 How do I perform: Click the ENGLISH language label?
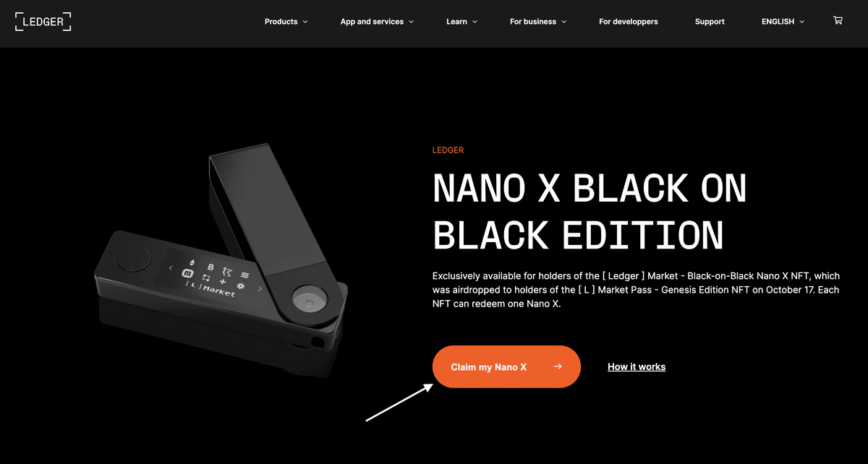point(778,22)
